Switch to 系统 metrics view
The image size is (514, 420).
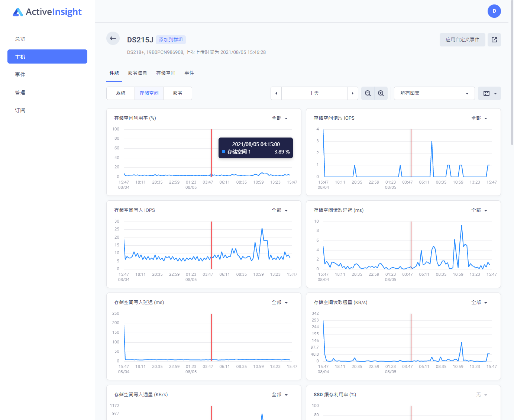tap(121, 93)
